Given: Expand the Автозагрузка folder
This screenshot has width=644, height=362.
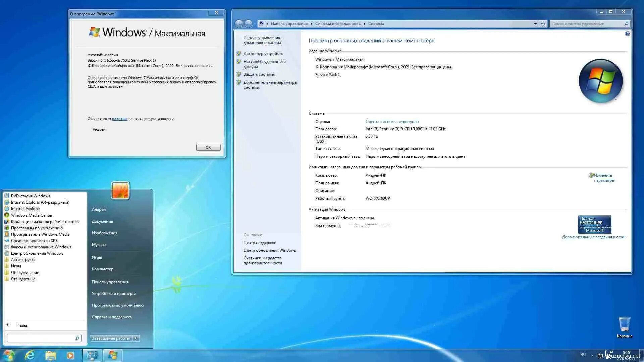Looking at the screenshot, I should click(x=23, y=260).
